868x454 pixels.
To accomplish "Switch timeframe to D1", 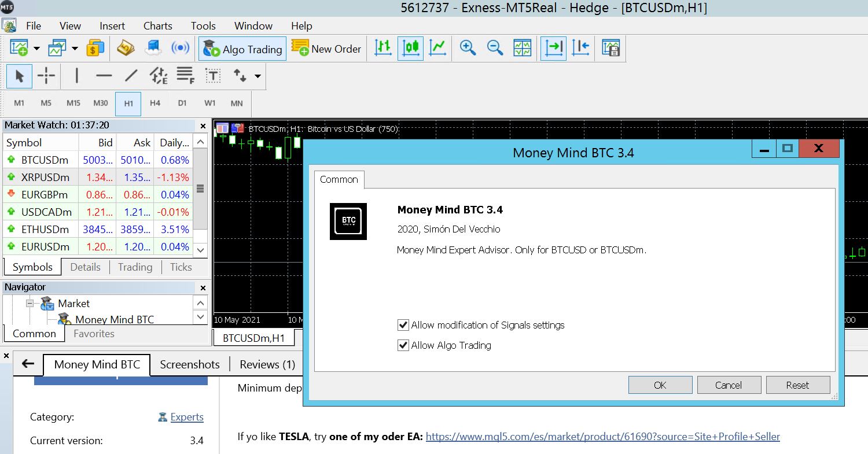I will tap(182, 104).
